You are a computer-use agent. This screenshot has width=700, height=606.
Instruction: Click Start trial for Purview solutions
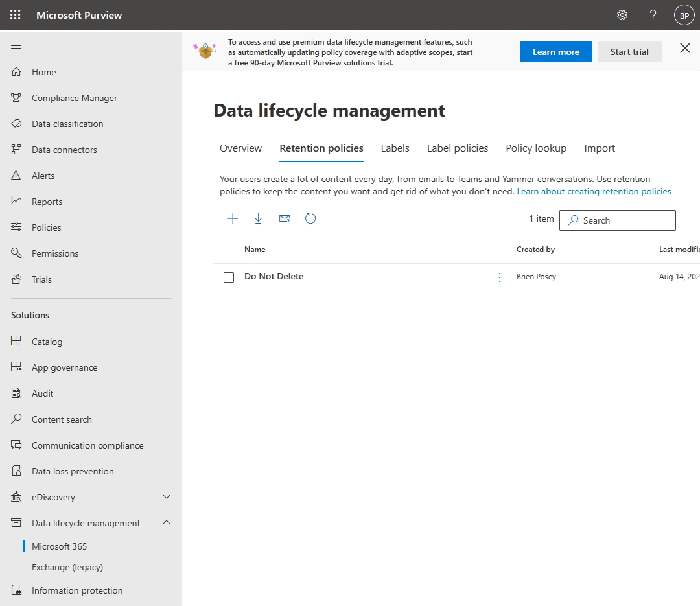[x=629, y=52]
